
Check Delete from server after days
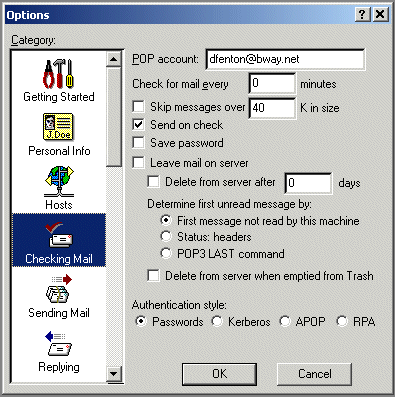click(153, 182)
